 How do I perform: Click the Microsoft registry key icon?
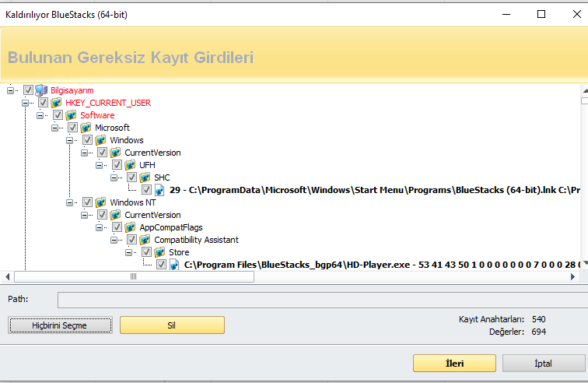coord(86,128)
